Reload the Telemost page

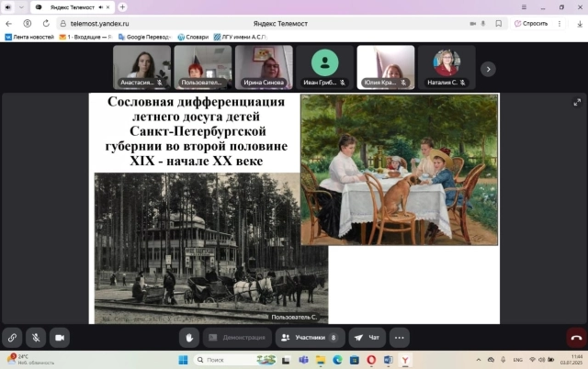tap(46, 23)
